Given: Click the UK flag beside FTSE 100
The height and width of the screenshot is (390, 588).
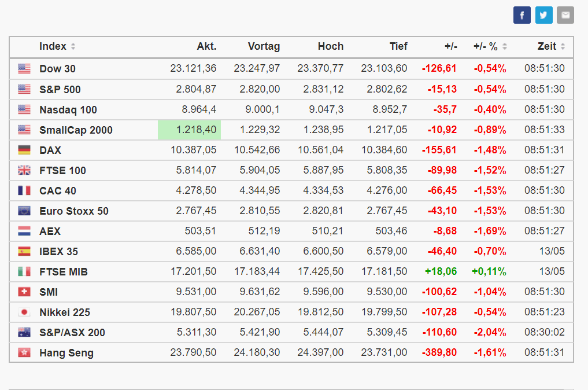Looking at the screenshot, I should [x=24, y=170].
